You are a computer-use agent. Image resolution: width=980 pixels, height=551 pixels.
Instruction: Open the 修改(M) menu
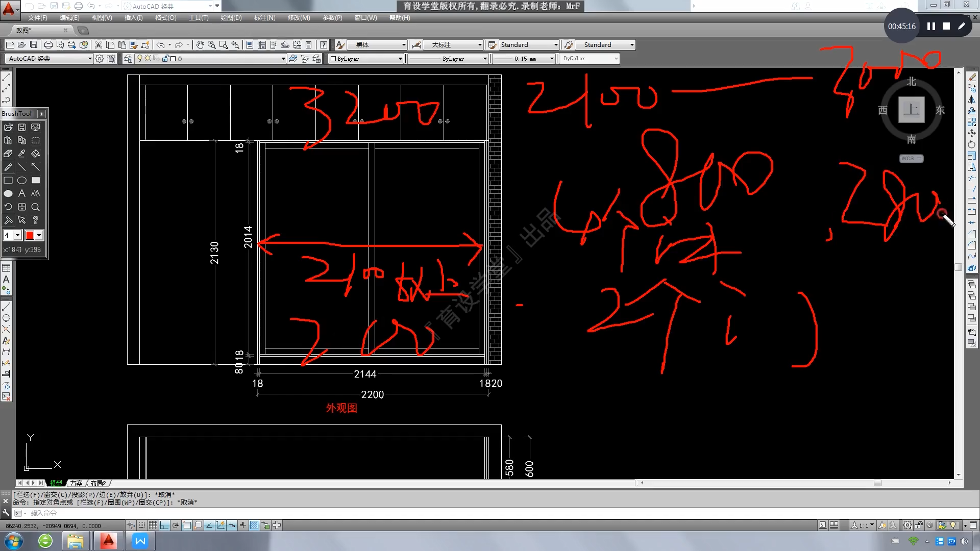[299, 18]
